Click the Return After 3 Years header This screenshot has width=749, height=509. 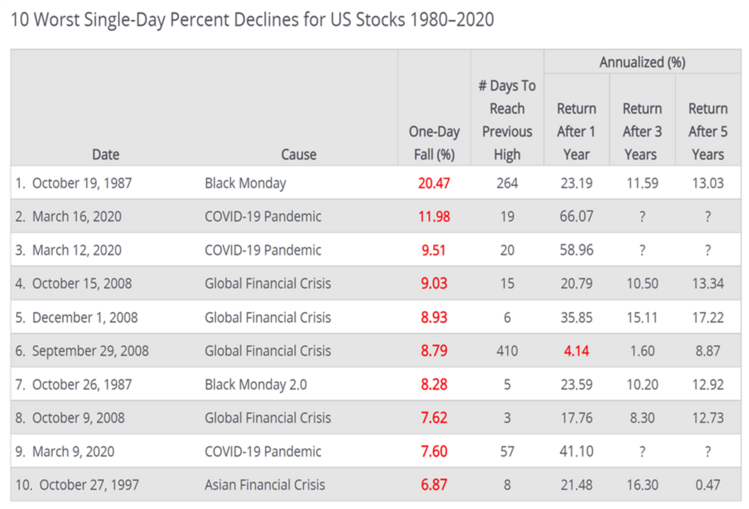tap(642, 131)
